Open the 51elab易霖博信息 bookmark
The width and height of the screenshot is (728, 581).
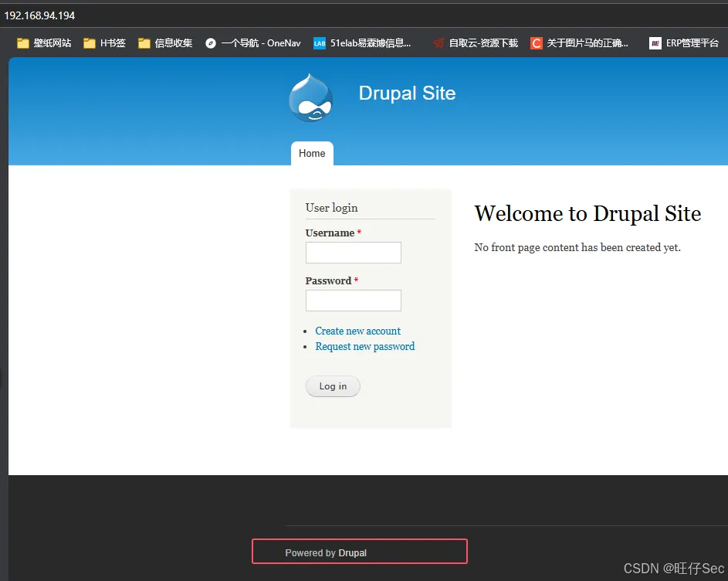point(362,43)
